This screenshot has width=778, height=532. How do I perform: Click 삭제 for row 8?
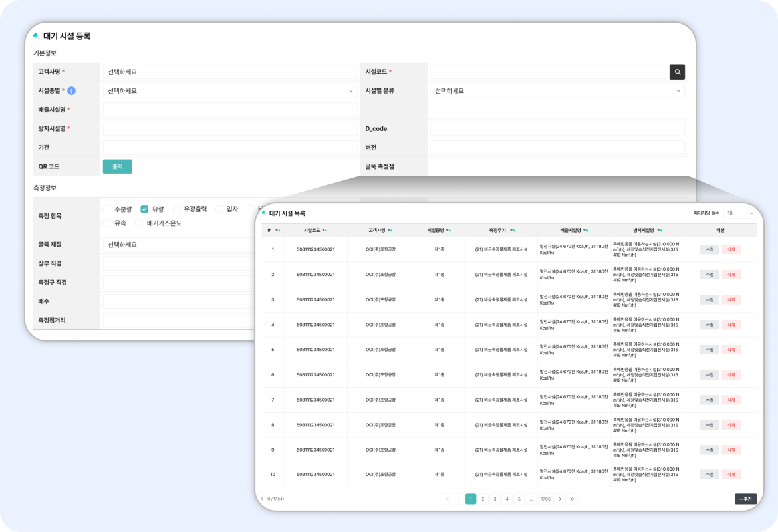pos(731,425)
